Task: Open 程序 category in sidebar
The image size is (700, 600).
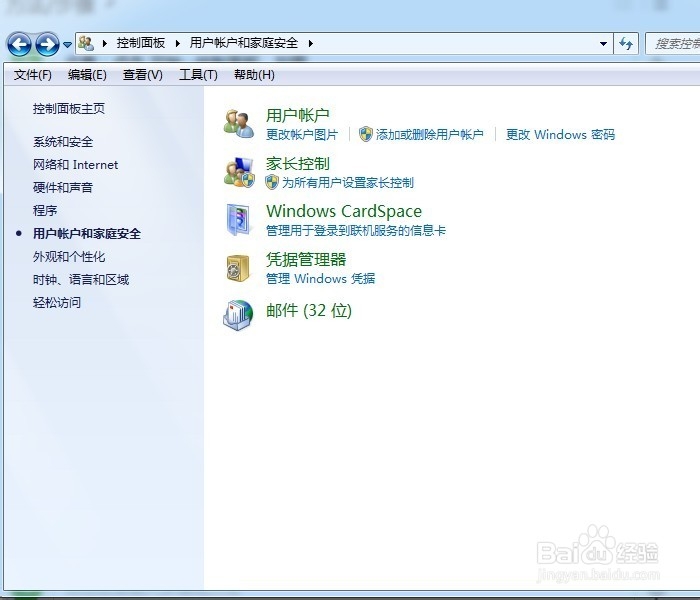Action: coord(45,210)
